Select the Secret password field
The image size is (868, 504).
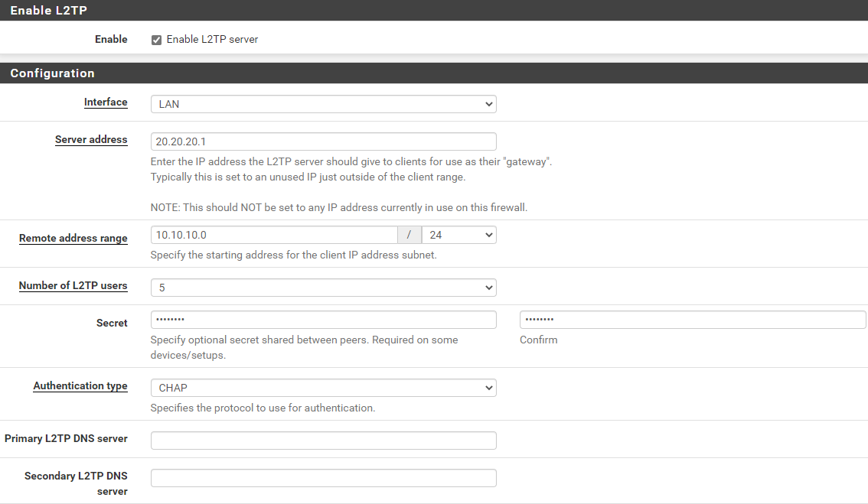click(x=321, y=319)
